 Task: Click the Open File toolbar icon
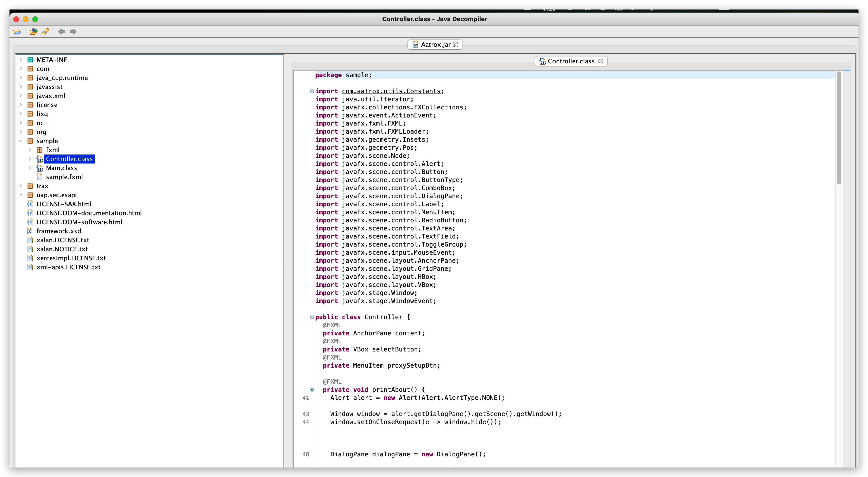(x=17, y=32)
